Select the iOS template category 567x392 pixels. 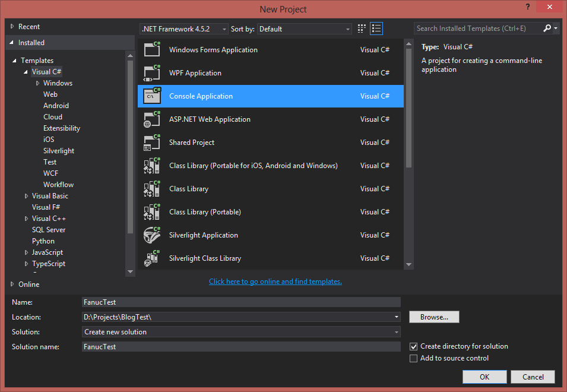coord(49,140)
